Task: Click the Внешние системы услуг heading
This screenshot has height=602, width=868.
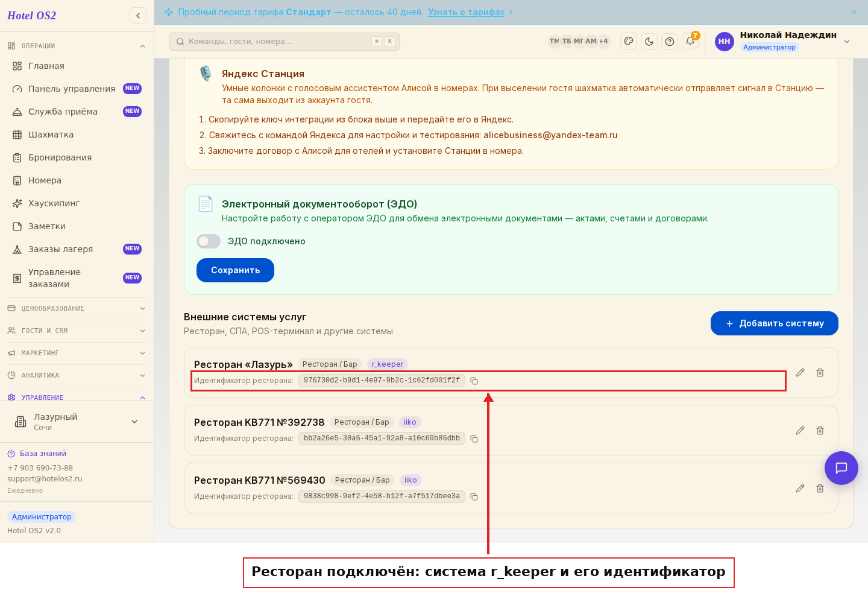Action: pos(245,317)
